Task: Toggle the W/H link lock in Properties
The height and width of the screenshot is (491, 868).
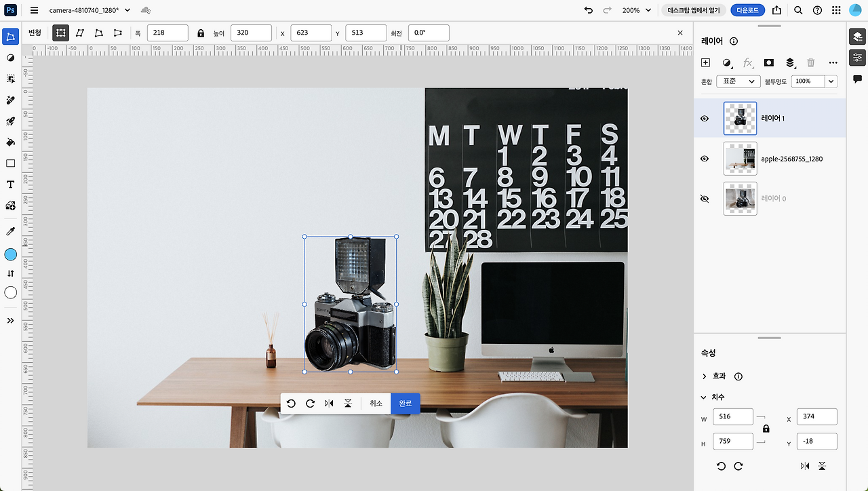Action: point(766,429)
